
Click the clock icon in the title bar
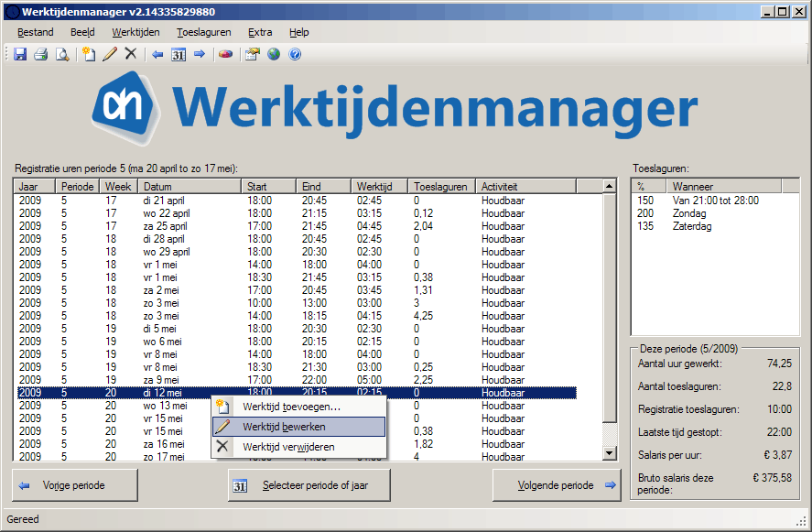coord(13,11)
